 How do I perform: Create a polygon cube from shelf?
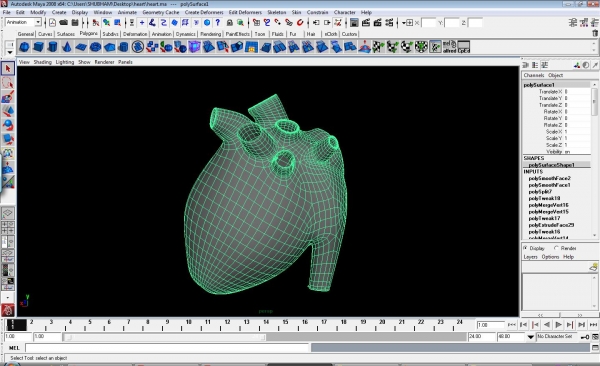[x=38, y=47]
